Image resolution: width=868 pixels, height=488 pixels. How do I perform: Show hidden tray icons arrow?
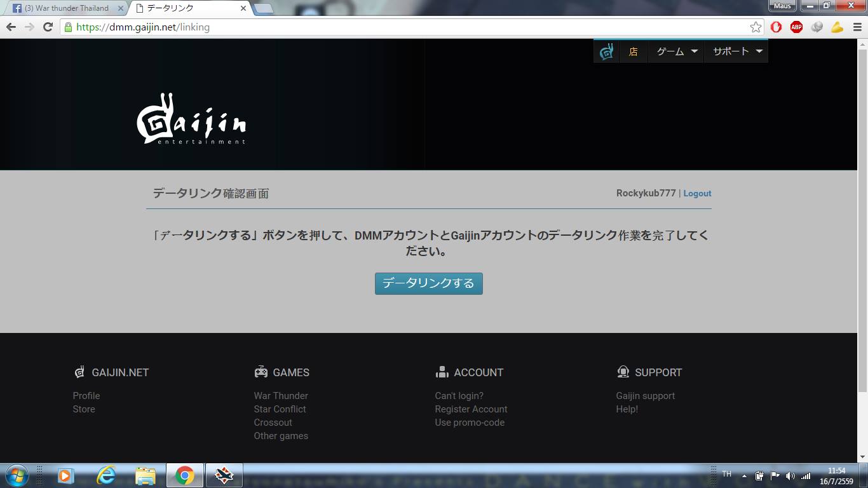pos(744,475)
